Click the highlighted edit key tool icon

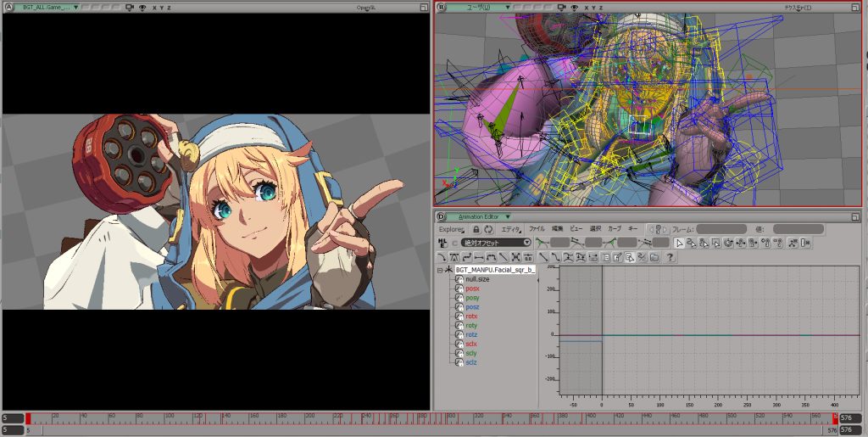point(630,257)
